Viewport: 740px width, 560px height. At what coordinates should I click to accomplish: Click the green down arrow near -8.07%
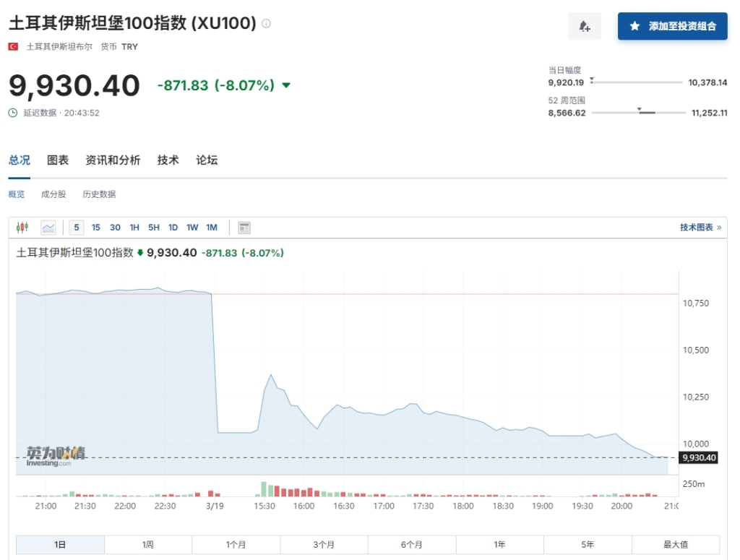[x=286, y=85]
